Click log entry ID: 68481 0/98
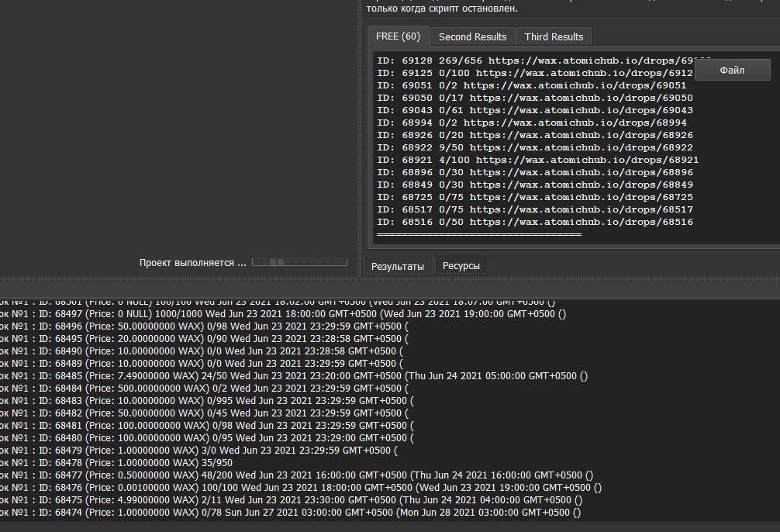The height and width of the screenshot is (532, 780). coord(207,426)
